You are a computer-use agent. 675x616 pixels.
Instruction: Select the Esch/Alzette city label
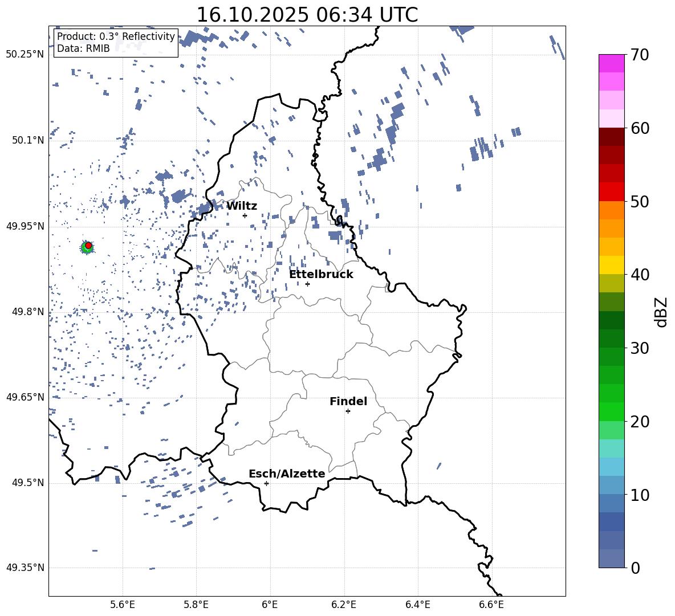click(287, 474)
